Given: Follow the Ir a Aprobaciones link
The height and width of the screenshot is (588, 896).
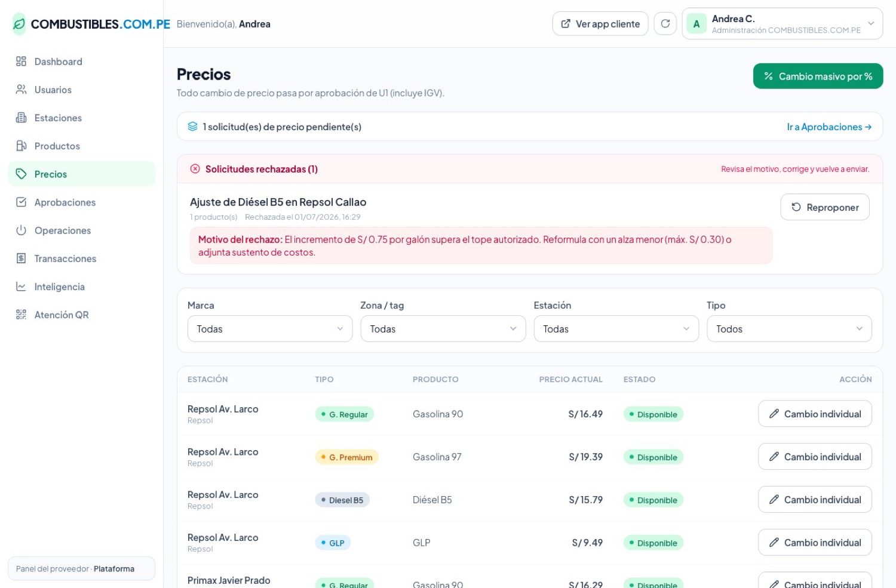Looking at the screenshot, I should [x=829, y=127].
